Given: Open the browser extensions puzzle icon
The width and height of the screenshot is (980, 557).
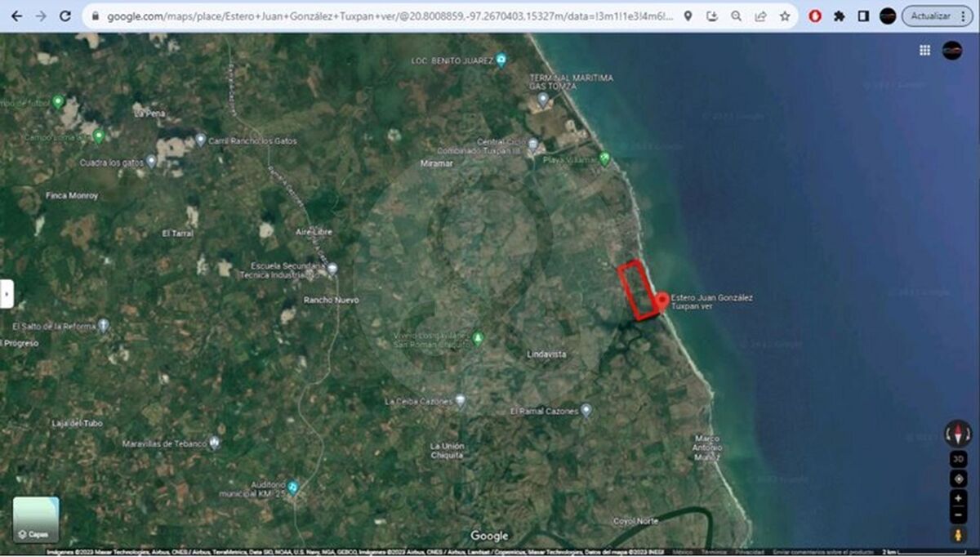Looking at the screenshot, I should coord(839,16).
